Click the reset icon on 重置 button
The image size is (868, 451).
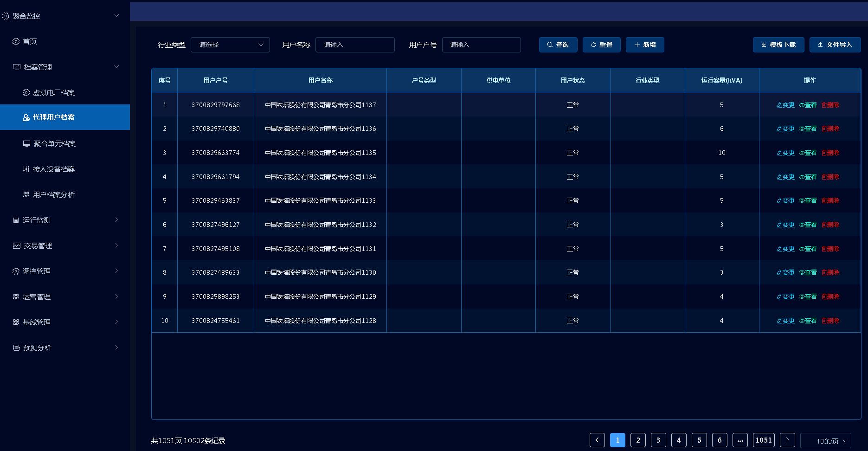[x=593, y=45]
